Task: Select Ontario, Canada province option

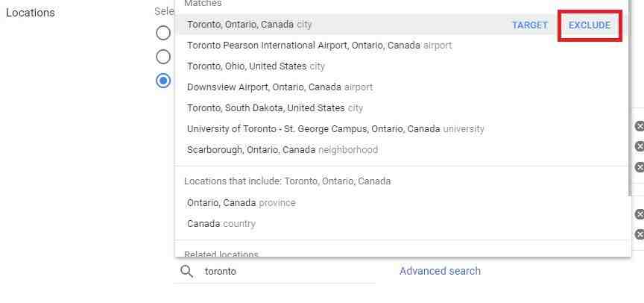Action: click(241, 202)
